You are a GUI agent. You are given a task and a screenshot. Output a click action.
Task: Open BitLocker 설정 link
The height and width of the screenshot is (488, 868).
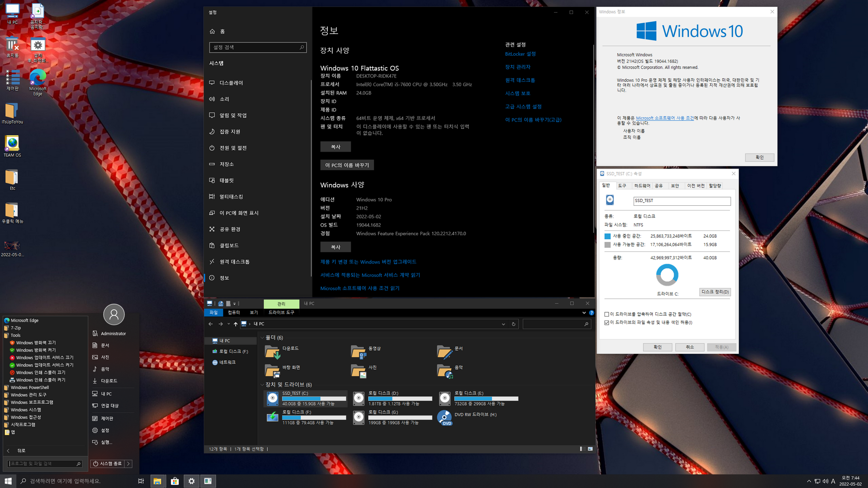[x=520, y=54]
